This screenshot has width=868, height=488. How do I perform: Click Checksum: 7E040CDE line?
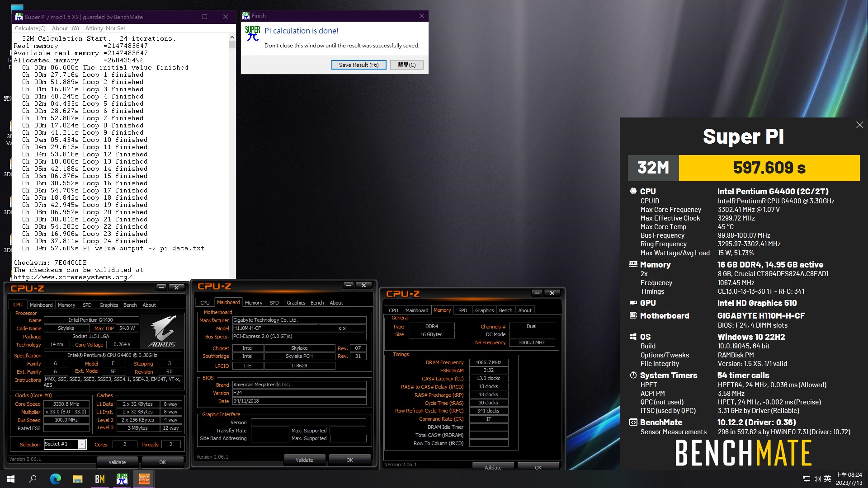50,263
